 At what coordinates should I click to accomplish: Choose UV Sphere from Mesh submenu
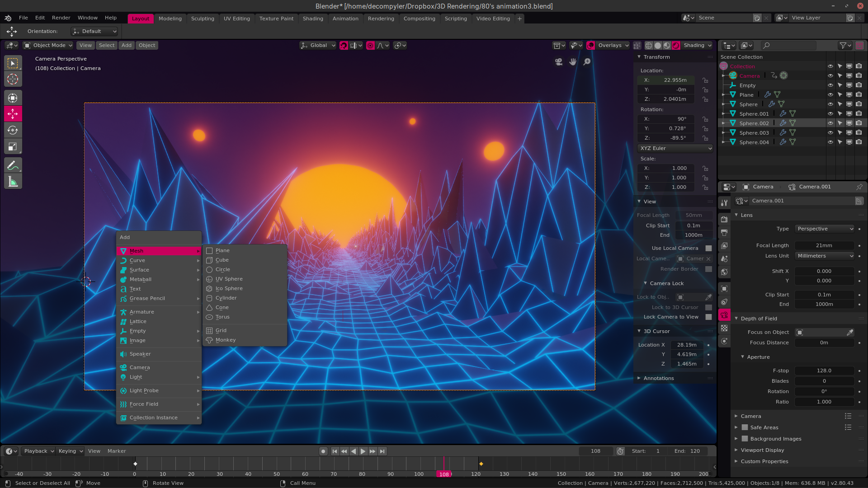coord(244,279)
